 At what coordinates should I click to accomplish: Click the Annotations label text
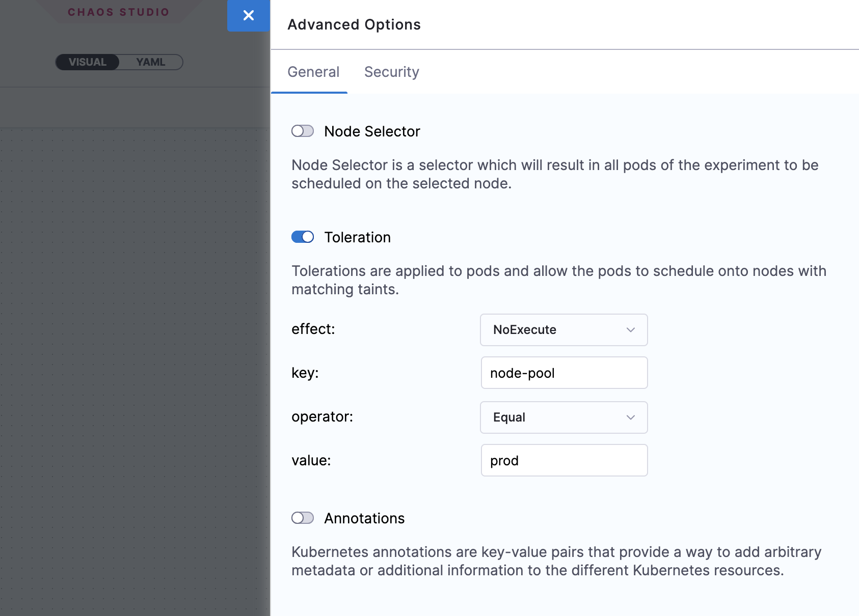pyautogui.click(x=364, y=519)
